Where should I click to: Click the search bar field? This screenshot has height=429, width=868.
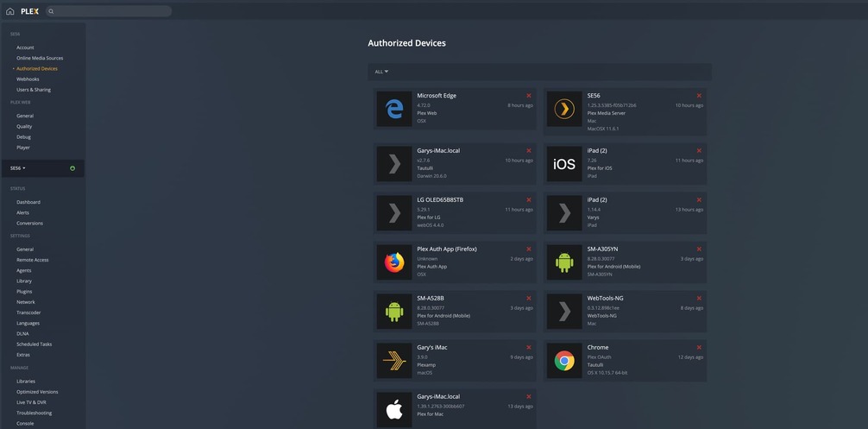coord(109,11)
